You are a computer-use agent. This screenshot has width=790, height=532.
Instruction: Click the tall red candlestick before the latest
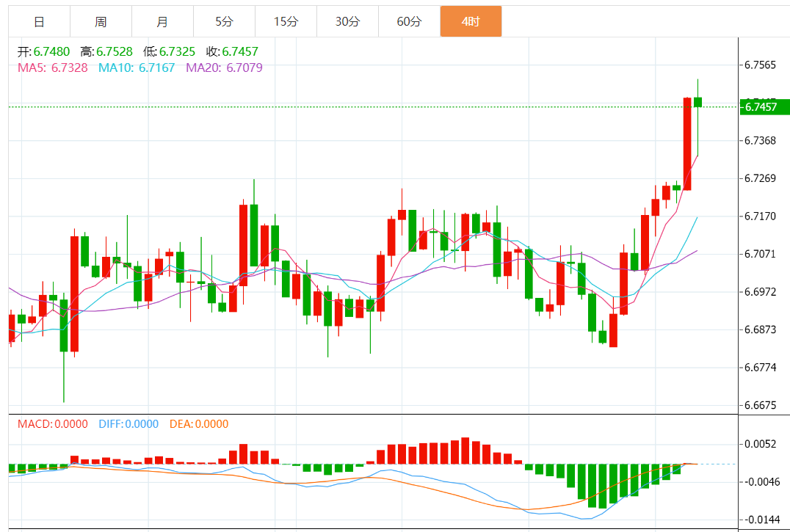click(x=687, y=143)
